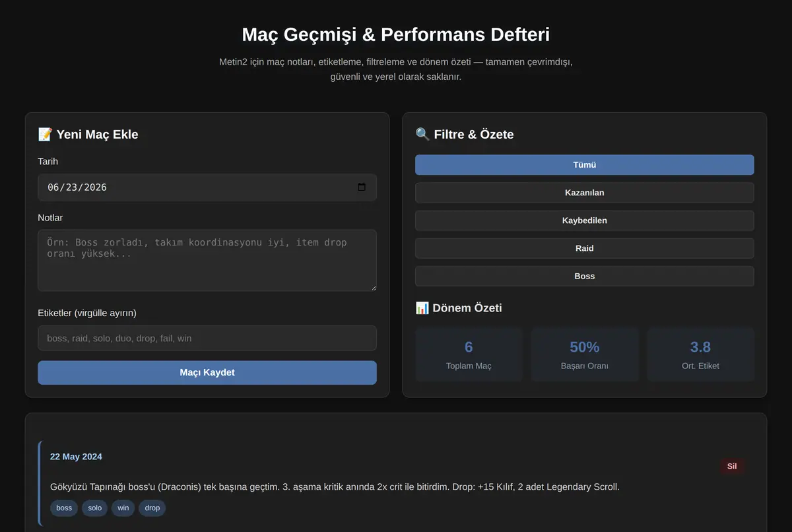Open the calendar picker icon in Tarih field
792x532 pixels.
click(x=361, y=187)
